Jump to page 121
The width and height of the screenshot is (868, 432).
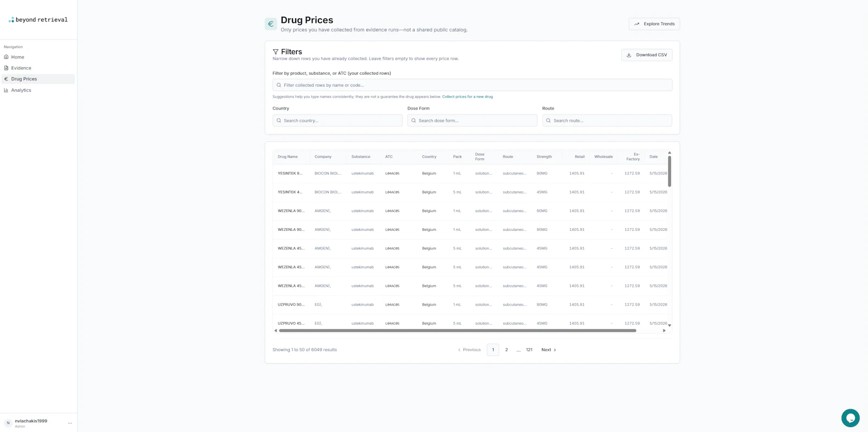[x=529, y=350]
